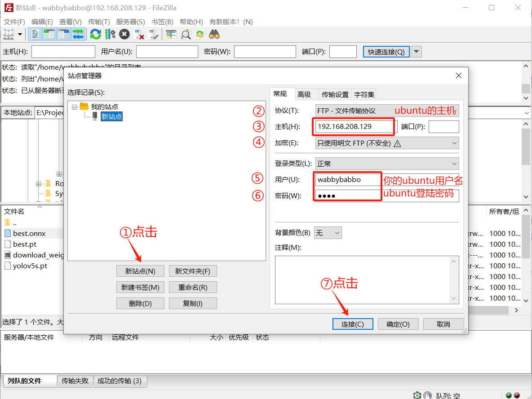Toggle message log display icon

[35, 34]
